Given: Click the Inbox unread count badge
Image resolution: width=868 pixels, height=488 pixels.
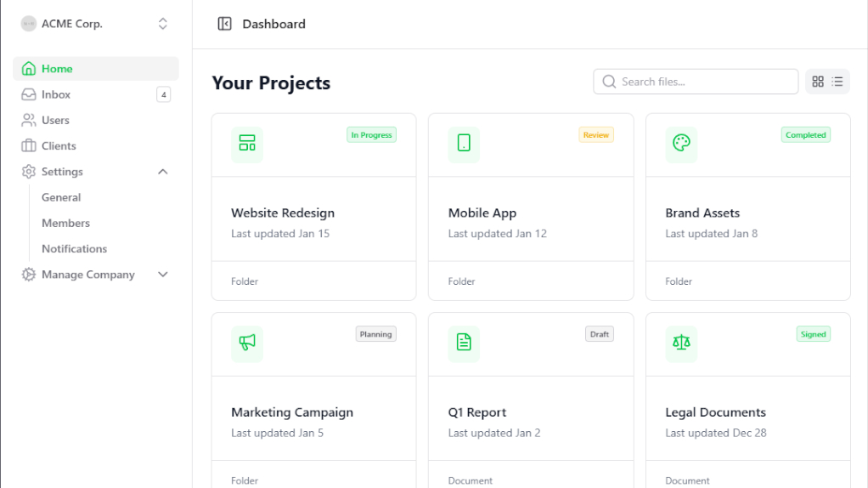Looking at the screenshot, I should [163, 94].
